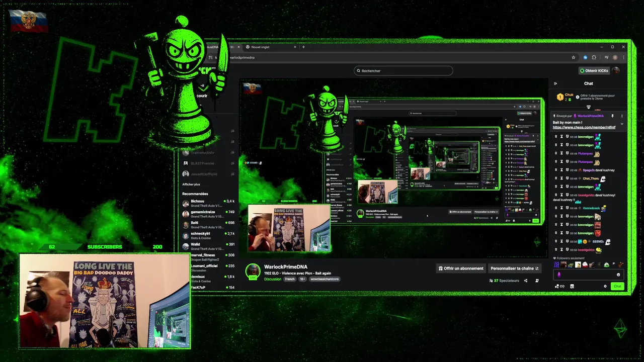This screenshot has height=362, width=644.
Task: Expand the leaderboard handle under Chuk
Action: coord(589,107)
